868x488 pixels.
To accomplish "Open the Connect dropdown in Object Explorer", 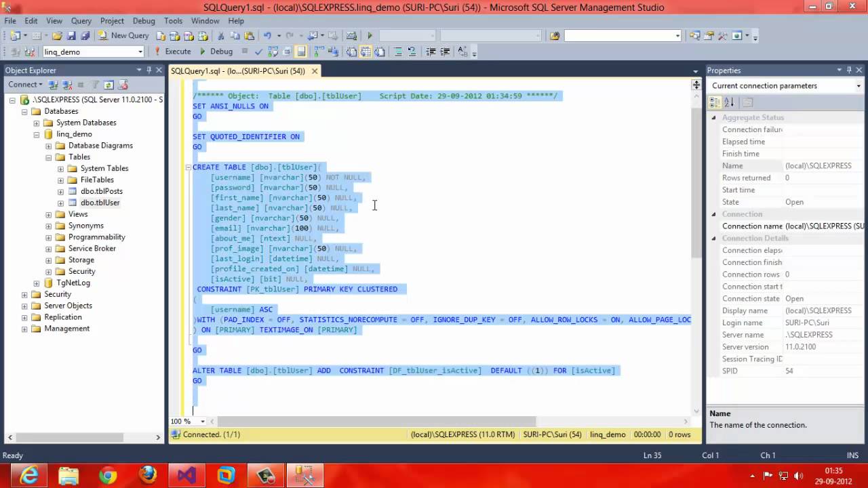I will [25, 85].
